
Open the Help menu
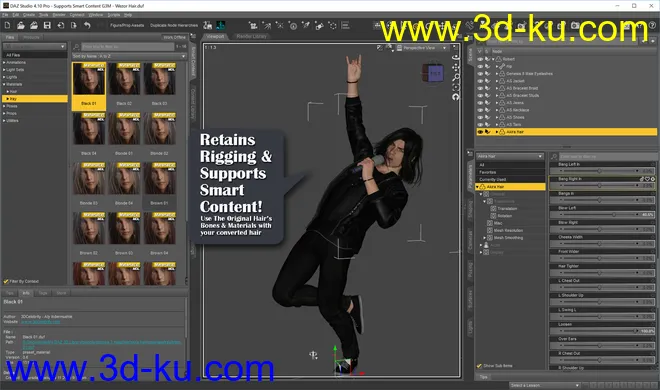point(128,15)
